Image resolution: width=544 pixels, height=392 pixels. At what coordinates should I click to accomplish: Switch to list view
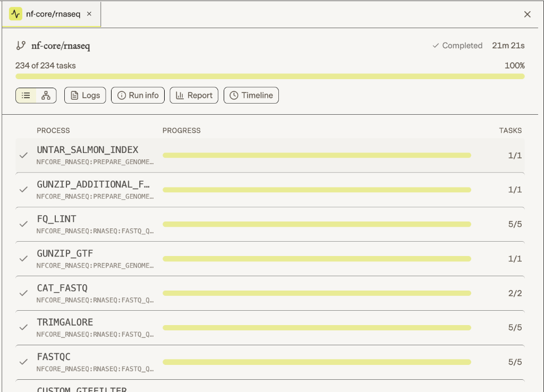26,96
